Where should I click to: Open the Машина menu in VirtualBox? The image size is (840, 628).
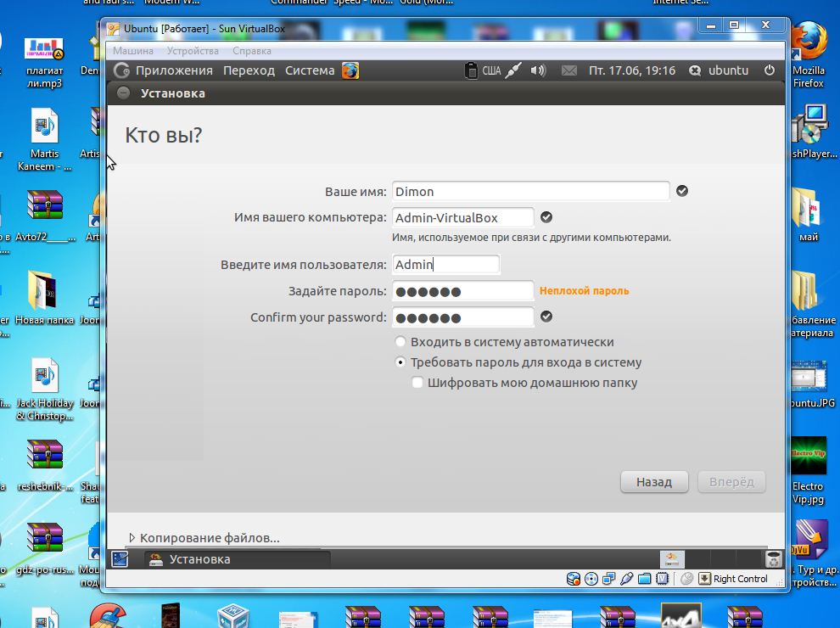coord(133,51)
